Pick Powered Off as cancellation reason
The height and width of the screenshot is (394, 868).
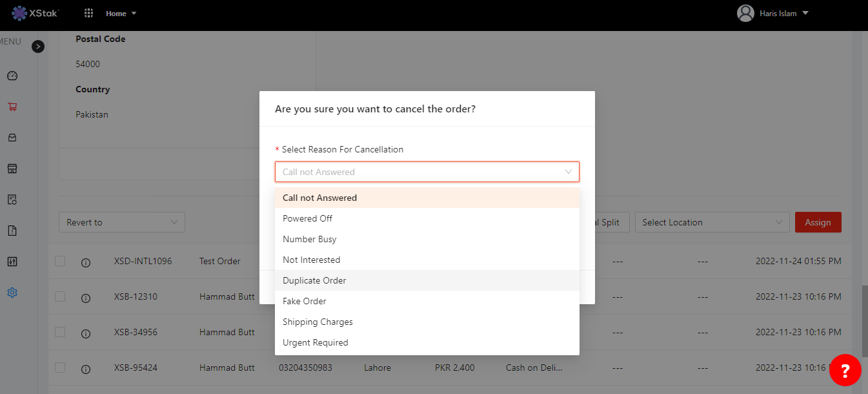pyautogui.click(x=308, y=218)
